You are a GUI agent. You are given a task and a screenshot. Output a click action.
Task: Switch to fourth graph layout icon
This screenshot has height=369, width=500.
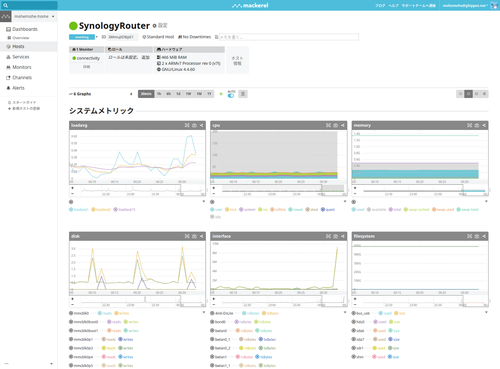click(484, 94)
